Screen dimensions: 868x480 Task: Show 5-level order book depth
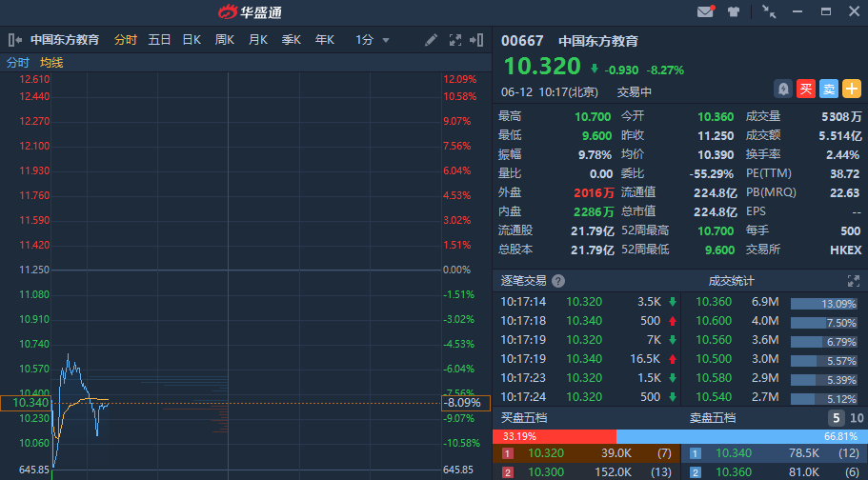pos(836,418)
